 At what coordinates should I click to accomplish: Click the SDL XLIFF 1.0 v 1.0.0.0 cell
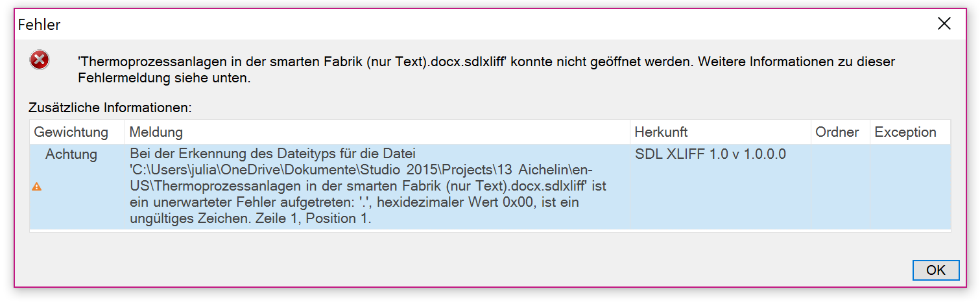(x=710, y=154)
